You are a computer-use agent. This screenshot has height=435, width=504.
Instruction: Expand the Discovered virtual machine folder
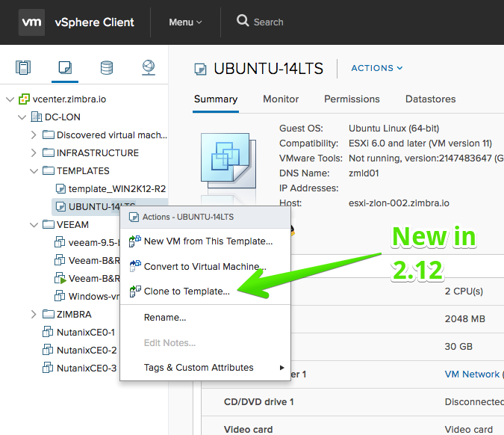pos(34,135)
